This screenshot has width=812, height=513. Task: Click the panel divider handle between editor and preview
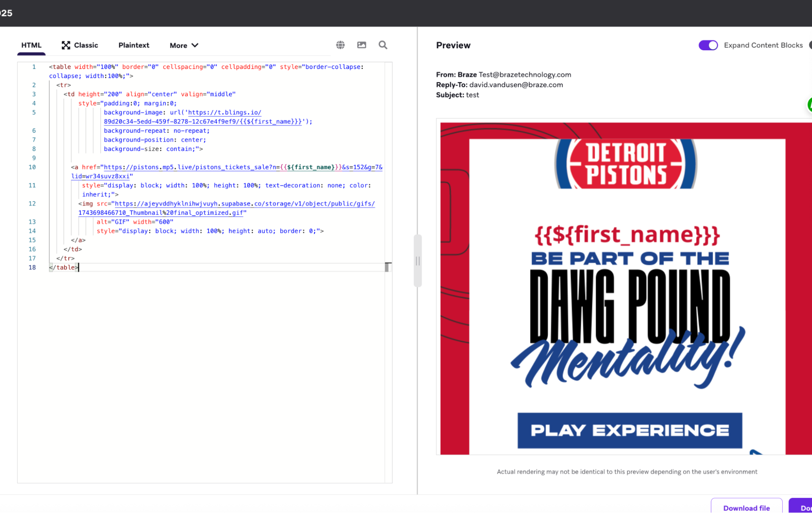[418, 261]
